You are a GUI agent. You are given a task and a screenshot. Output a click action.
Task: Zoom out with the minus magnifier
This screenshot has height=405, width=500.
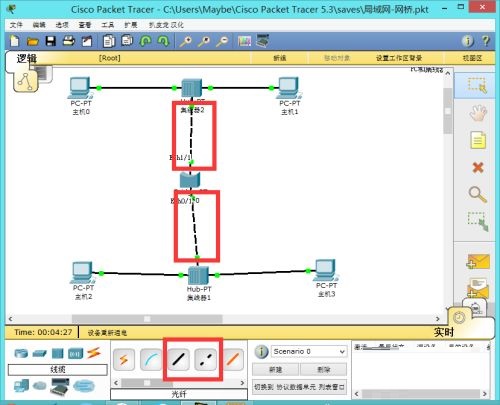pyautogui.click(x=222, y=41)
